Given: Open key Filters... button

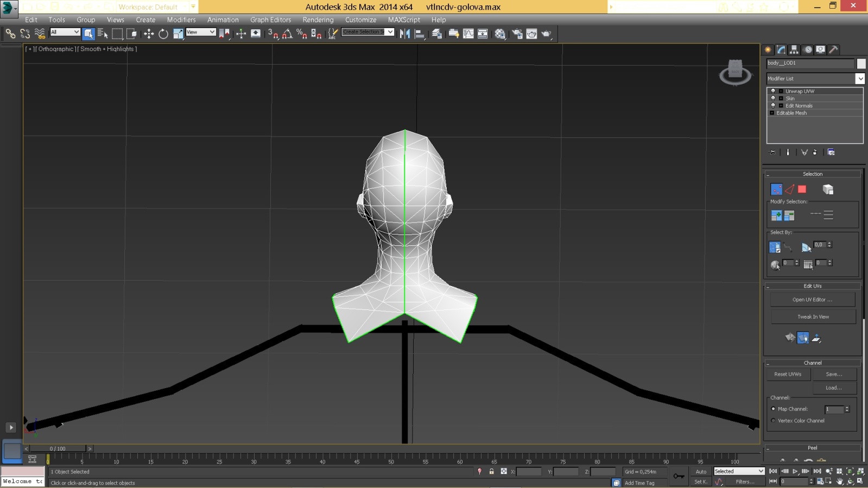Looking at the screenshot, I should click(745, 481).
